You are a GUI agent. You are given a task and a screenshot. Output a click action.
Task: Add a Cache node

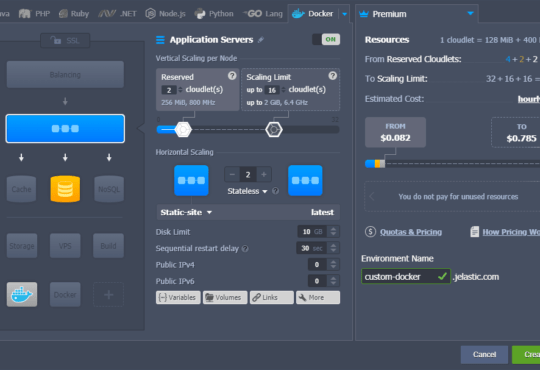coord(21,189)
